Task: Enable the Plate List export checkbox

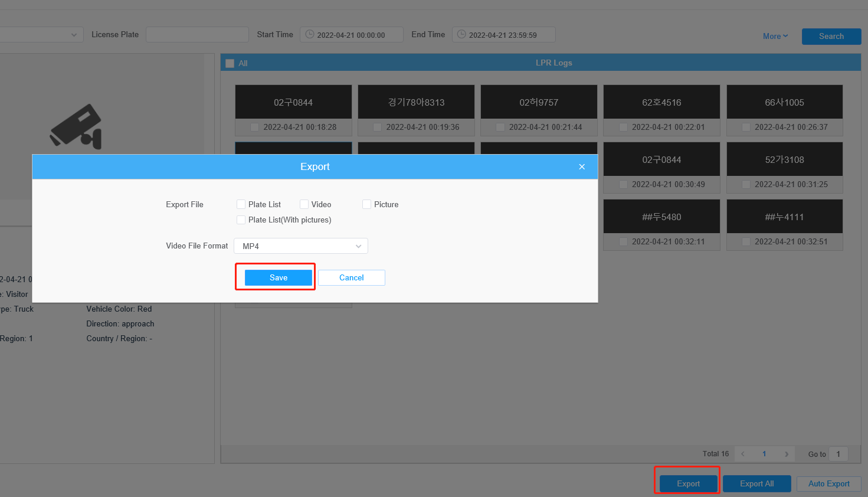Action: (x=241, y=204)
